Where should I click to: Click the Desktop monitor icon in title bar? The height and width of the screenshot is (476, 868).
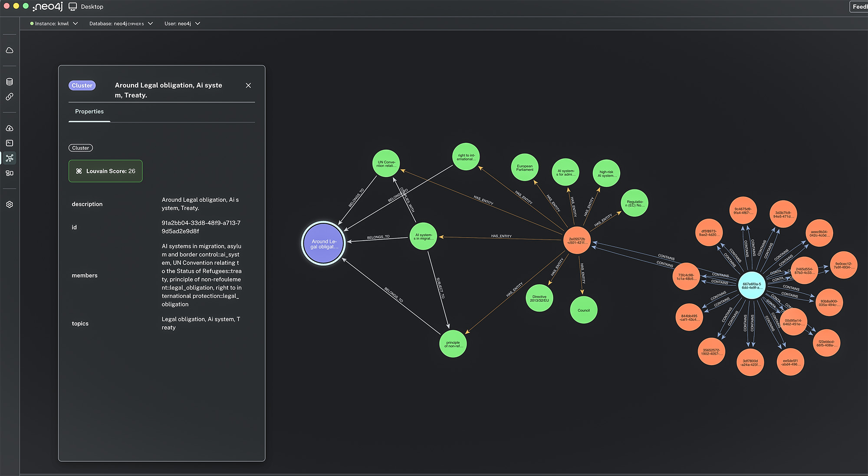coord(72,7)
